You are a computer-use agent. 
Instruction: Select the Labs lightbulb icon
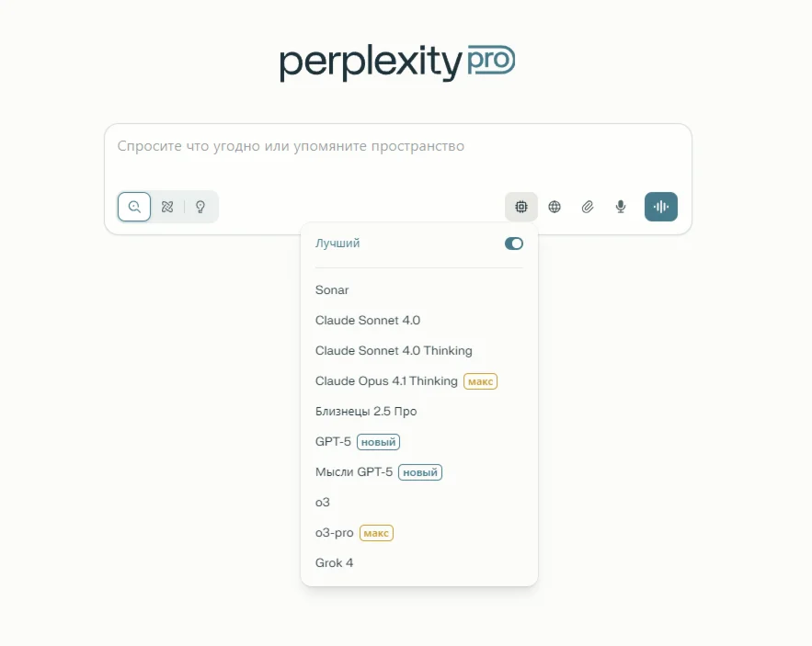click(x=200, y=207)
